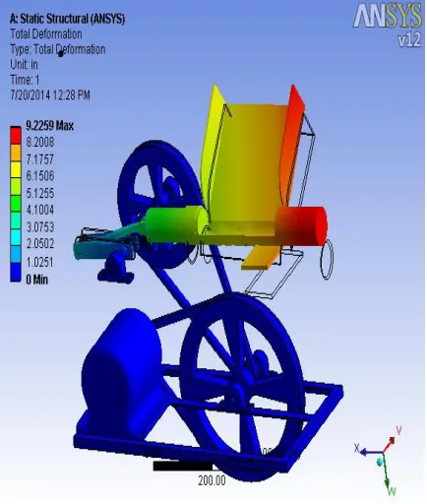Select the blue pillow block bearing
The height and width of the screenshot is (504, 427).
(x=115, y=269)
